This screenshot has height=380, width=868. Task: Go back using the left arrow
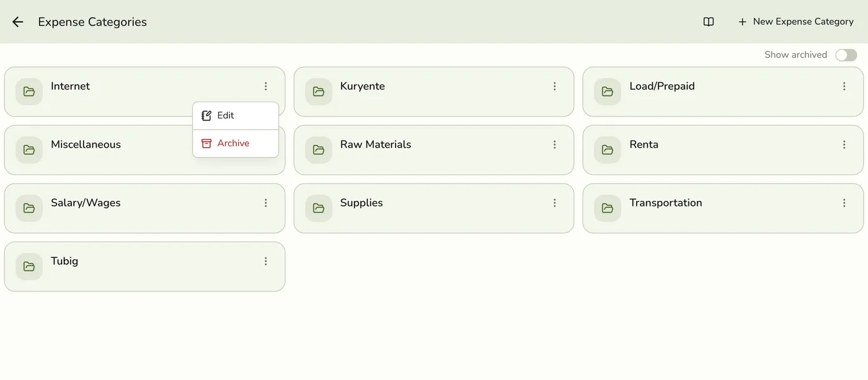pyautogui.click(x=17, y=22)
